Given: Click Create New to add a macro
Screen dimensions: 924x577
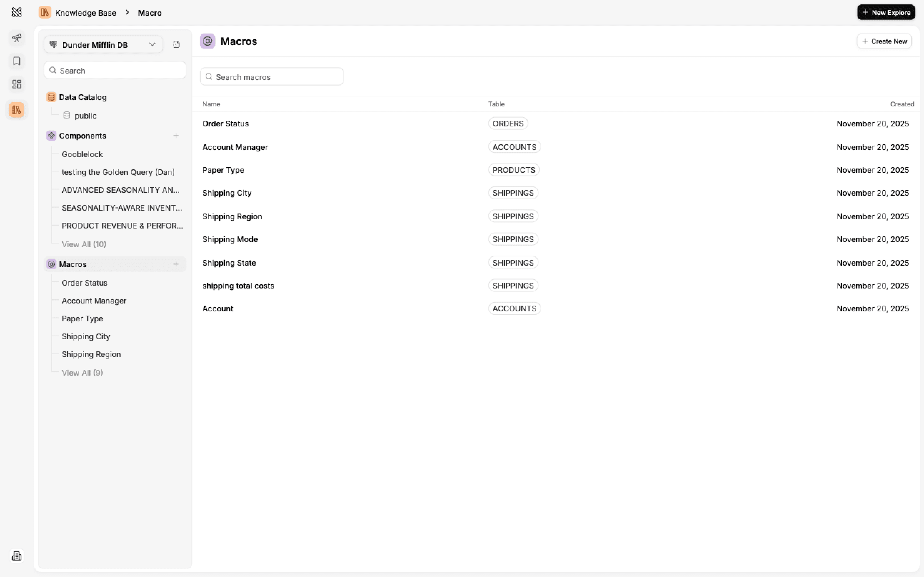Looking at the screenshot, I should (x=884, y=41).
